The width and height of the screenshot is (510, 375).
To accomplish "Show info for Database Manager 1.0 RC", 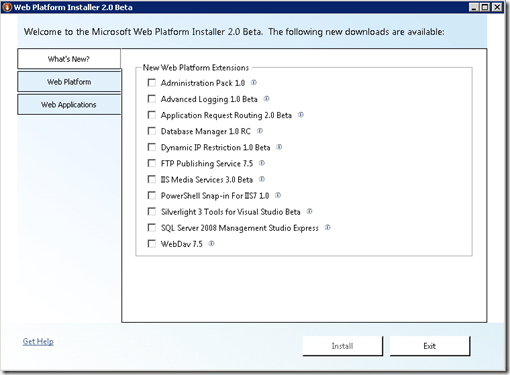I will coord(260,131).
